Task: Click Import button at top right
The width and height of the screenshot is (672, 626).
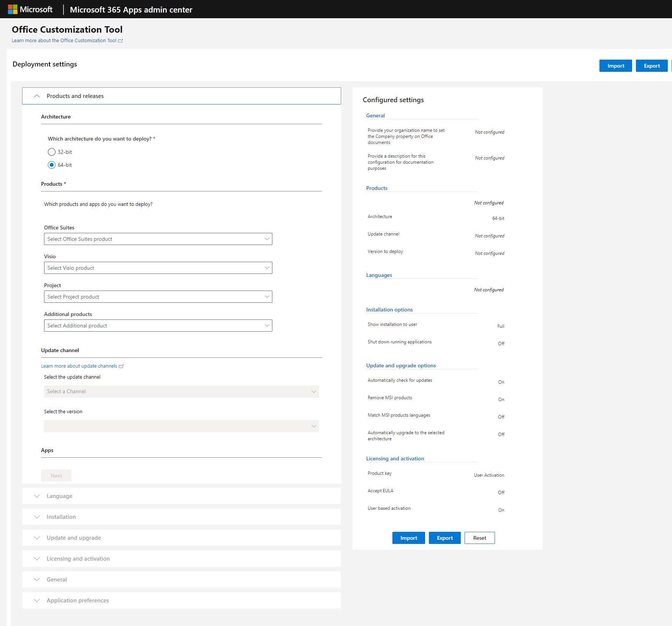Action: coord(616,66)
